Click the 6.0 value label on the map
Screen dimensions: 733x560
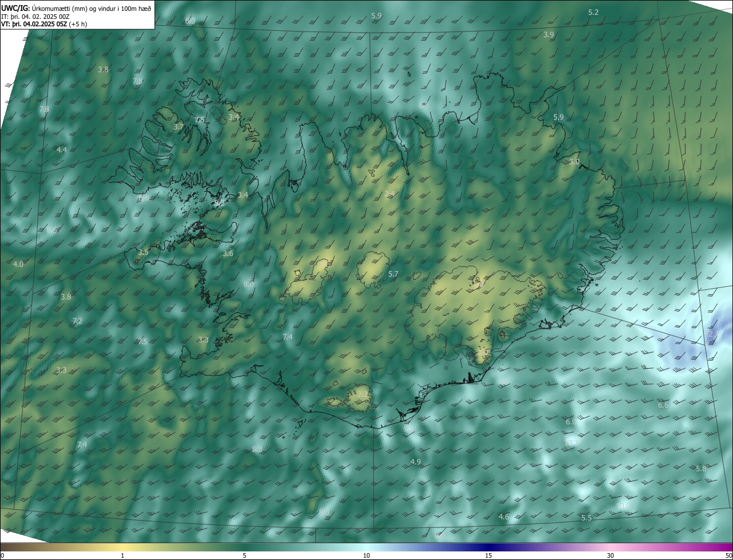point(571,421)
